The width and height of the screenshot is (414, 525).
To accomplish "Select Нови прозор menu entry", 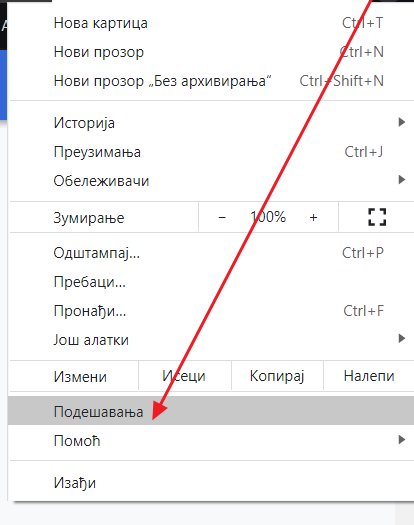I will (x=212, y=52).
